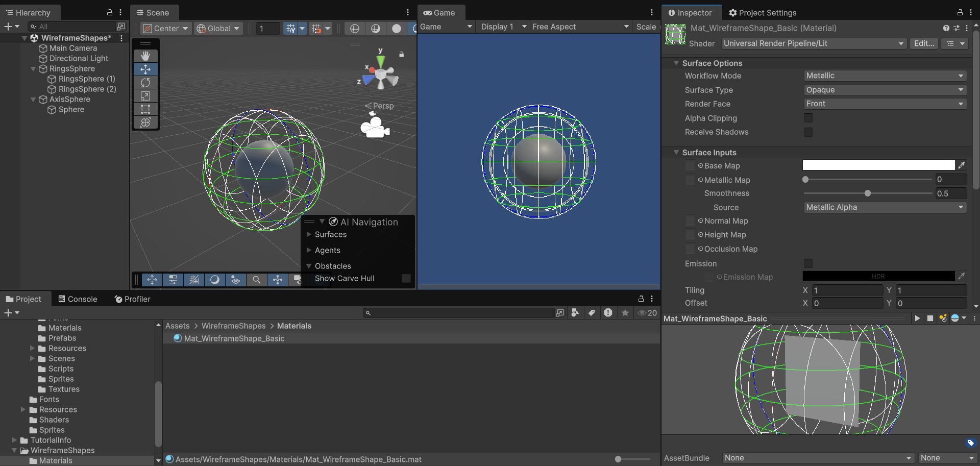This screenshot has width=980, height=466.
Task: Expand the Obstacles section in AI Navigation
Action: pos(309,266)
